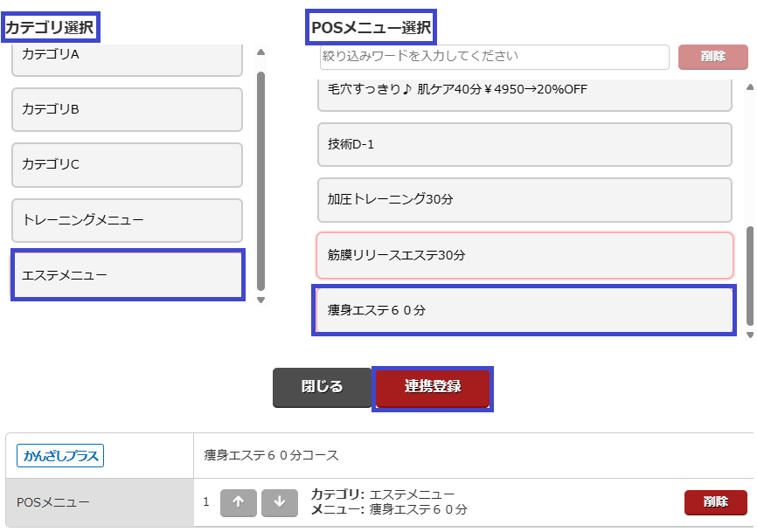Viewport: 757px width, 532px height.
Task: Move POS menu row down with arrow
Action: pyautogui.click(x=280, y=502)
